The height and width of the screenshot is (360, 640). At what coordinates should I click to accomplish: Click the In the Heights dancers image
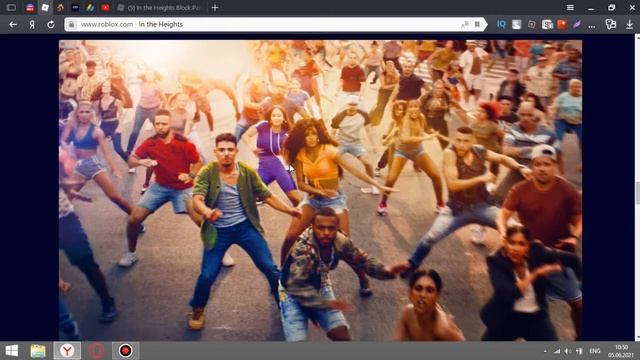(320, 190)
